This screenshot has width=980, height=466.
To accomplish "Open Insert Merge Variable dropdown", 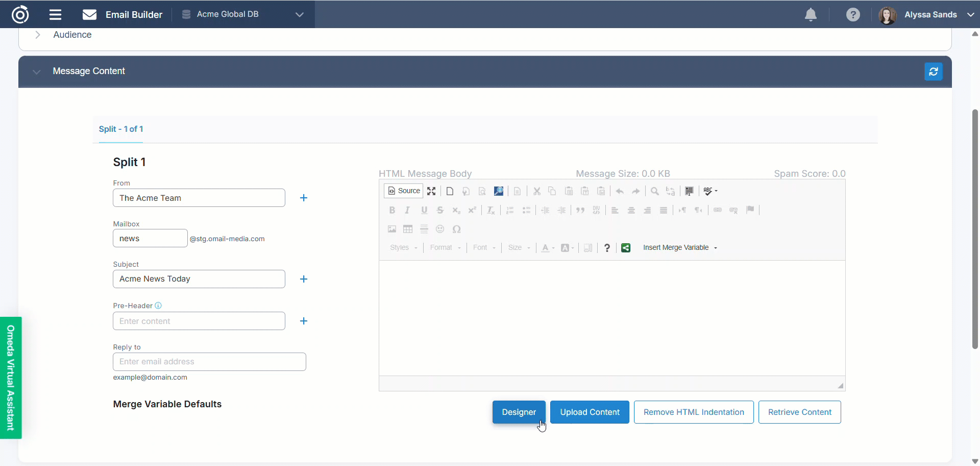I will tap(680, 248).
